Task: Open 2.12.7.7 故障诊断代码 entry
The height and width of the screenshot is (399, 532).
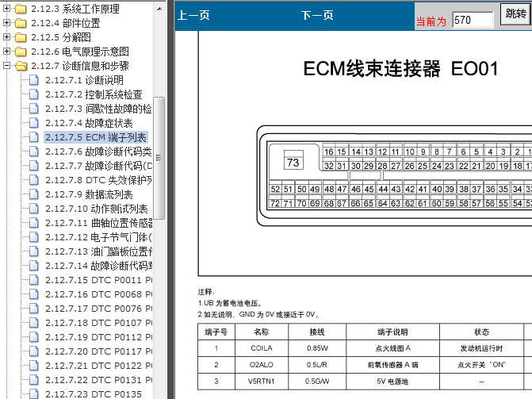Action: tap(98, 166)
